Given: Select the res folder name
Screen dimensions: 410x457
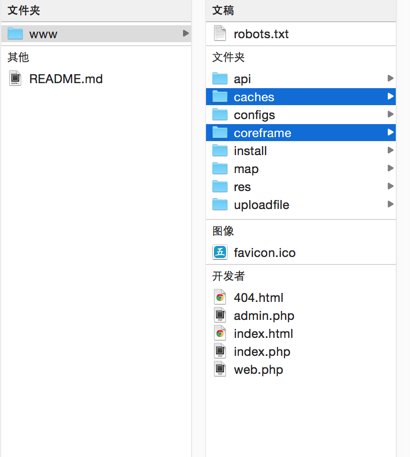Looking at the screenshot, I should coord(242,187).
